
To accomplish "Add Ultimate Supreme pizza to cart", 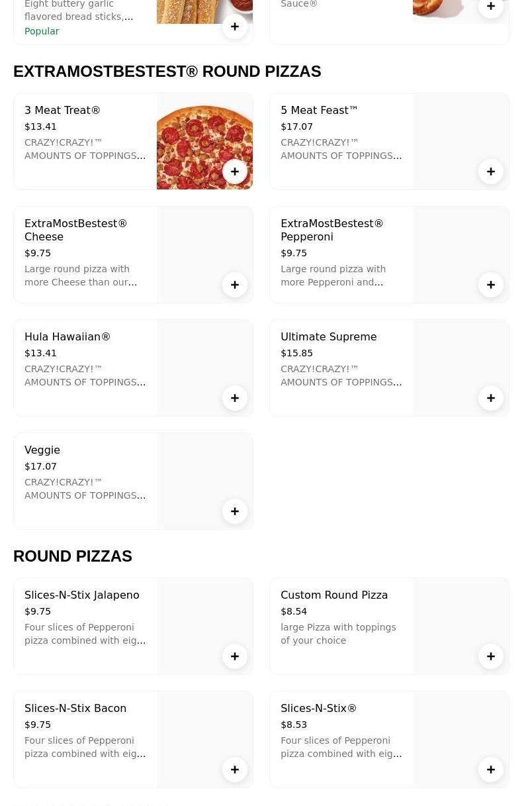I will click(491, 398).
